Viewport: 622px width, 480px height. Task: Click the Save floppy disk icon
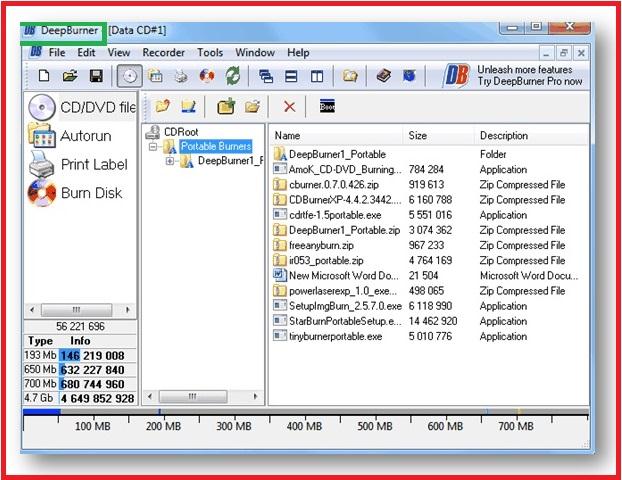tap(96, 76)
